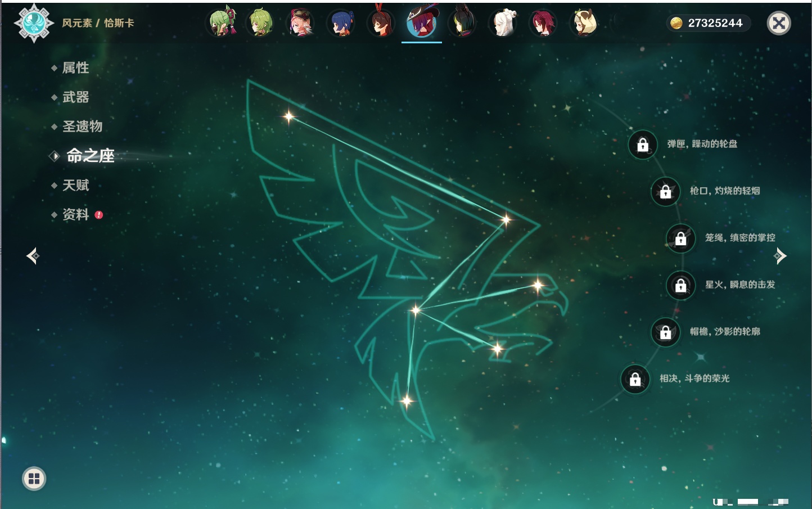This screenshot has width=812, height=509.
Task: Select the short green-haired character avatar
Action: [261, 23]
